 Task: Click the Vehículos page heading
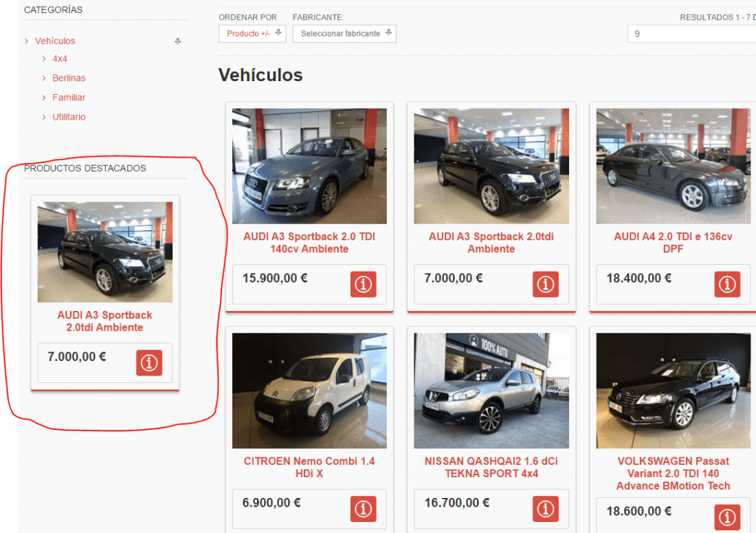(x=261, y=75)
